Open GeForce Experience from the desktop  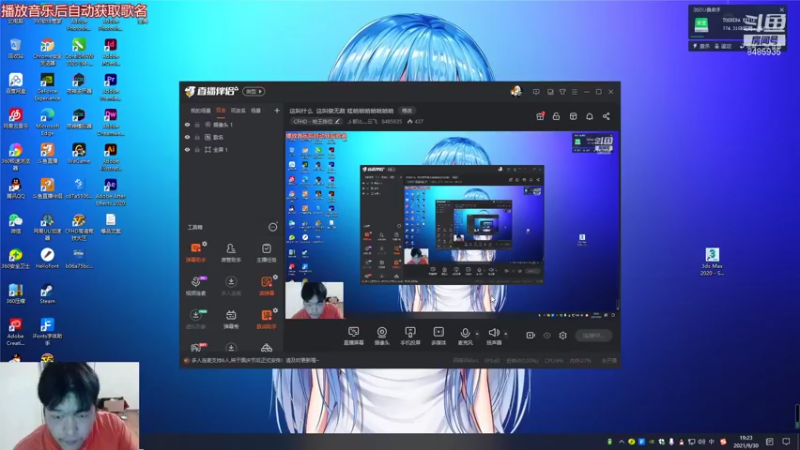[x=47, y=87]
